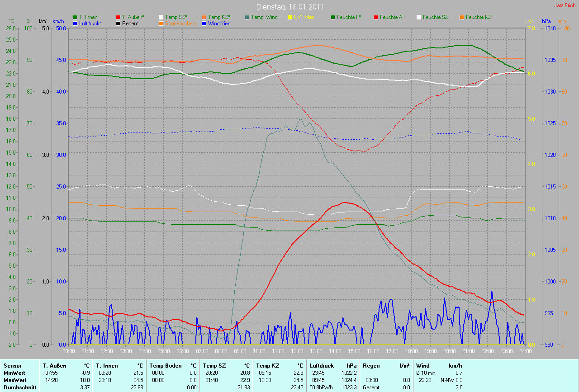
Task: Click the Temp SZ minimum value 20.8
Action: (246, 373)
